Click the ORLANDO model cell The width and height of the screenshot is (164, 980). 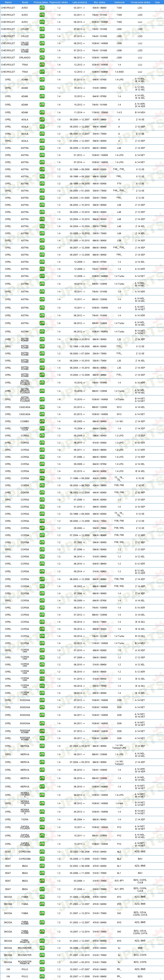tap(25, 57)
